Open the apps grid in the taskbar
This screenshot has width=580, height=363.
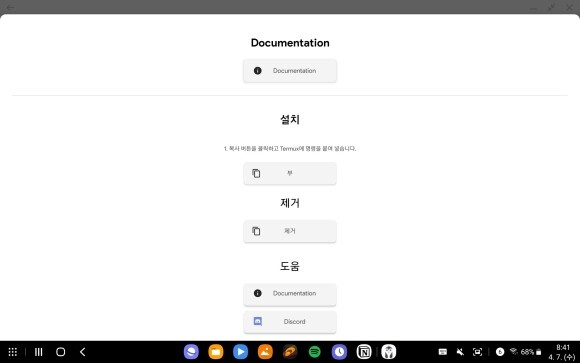(13, 352)
